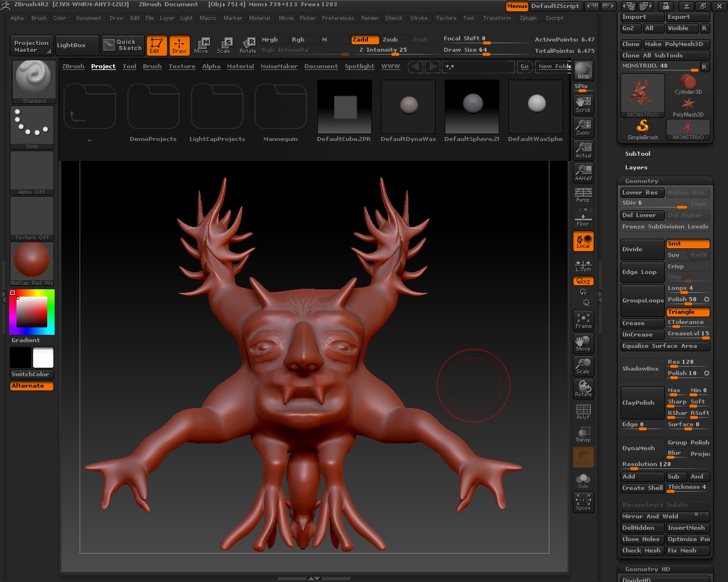Select Rotate mode next to Mrgb
Image resolution: width=728 pixels, height=582 pixels.
tap(247, 45)
